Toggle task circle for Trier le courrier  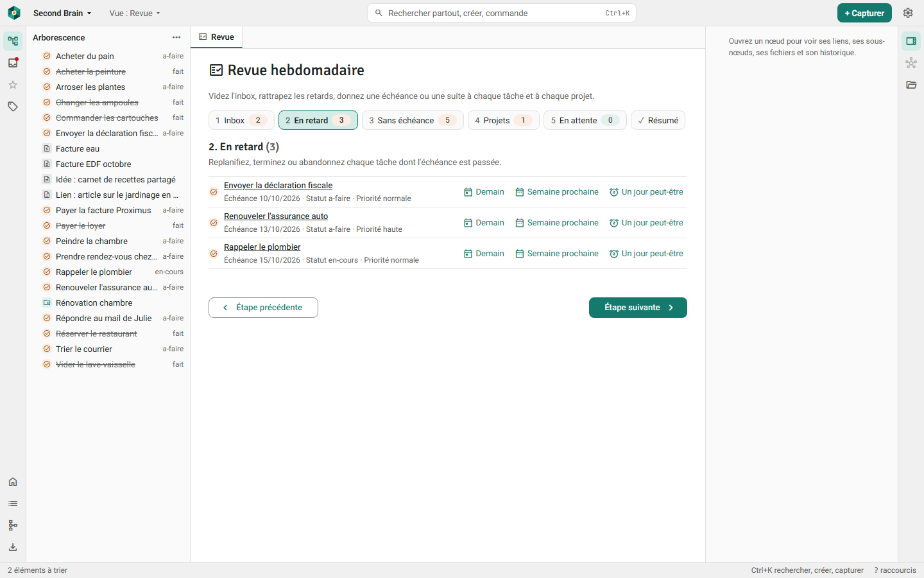point(47,349)
